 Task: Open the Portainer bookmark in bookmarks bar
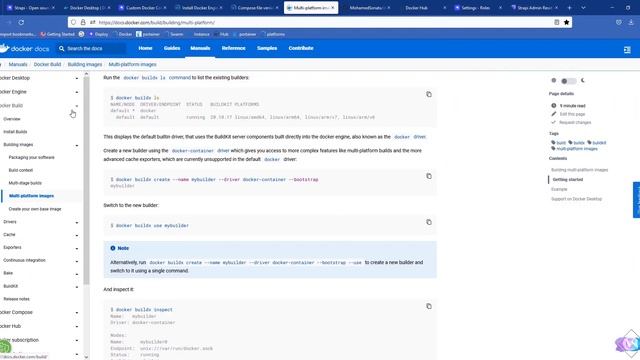pos(148,34)
